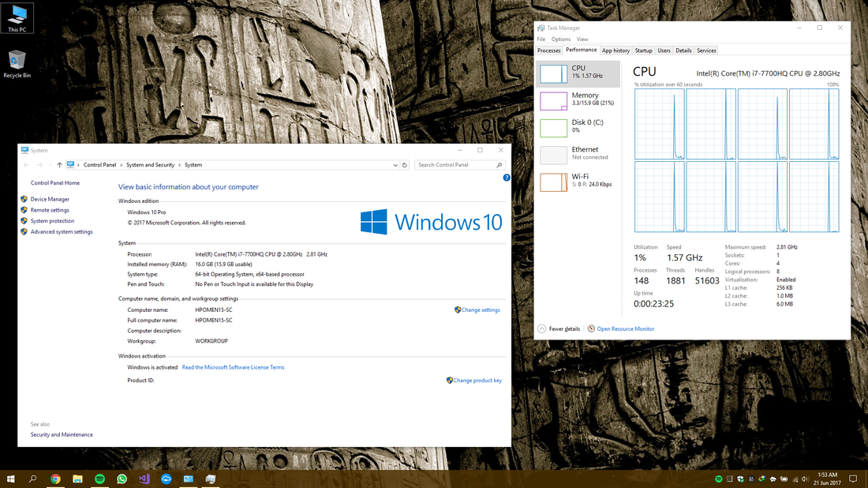Expand the breadcrumb arrow after System and Security
The image size is (868, 488).
[x=179, y=165]
